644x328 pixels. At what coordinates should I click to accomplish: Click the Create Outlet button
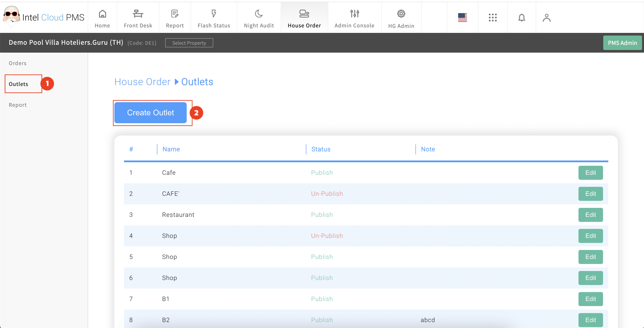(x=150, y=113)
